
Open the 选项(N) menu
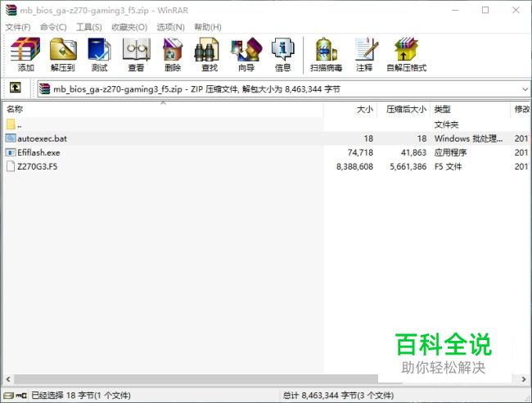pyautogui.click(x=171, y=27)
